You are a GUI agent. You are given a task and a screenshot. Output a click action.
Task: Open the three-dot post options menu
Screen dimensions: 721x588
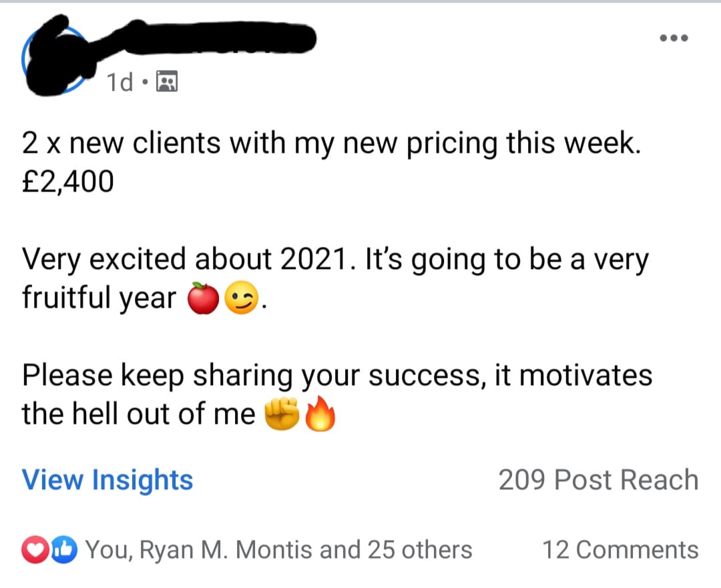coord(673,38)
